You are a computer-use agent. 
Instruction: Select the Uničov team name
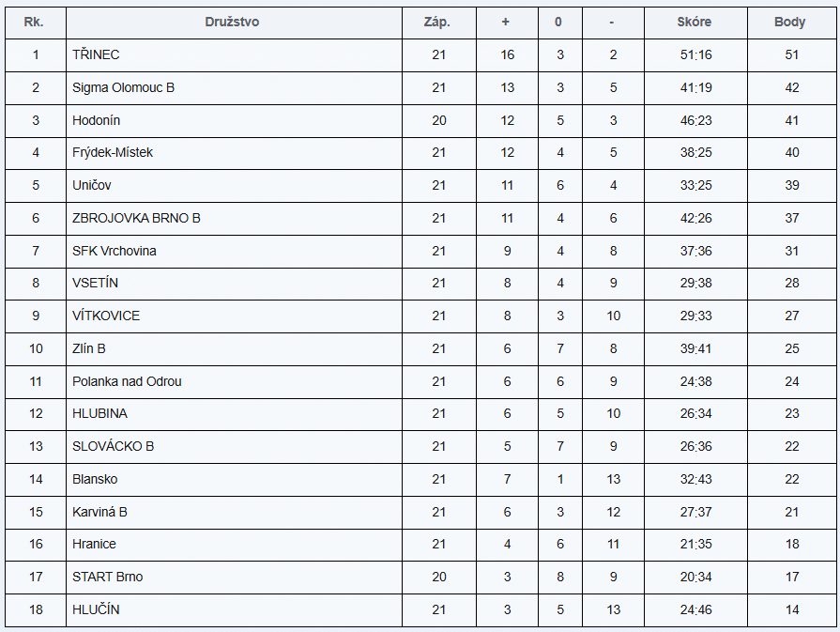click(92, 185)
